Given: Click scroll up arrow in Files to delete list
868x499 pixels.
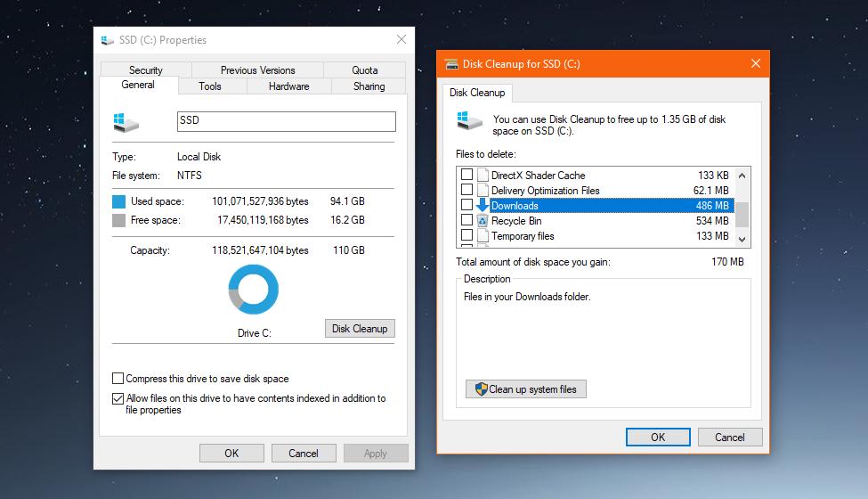Looking at the screenshot, I should 742,176.
